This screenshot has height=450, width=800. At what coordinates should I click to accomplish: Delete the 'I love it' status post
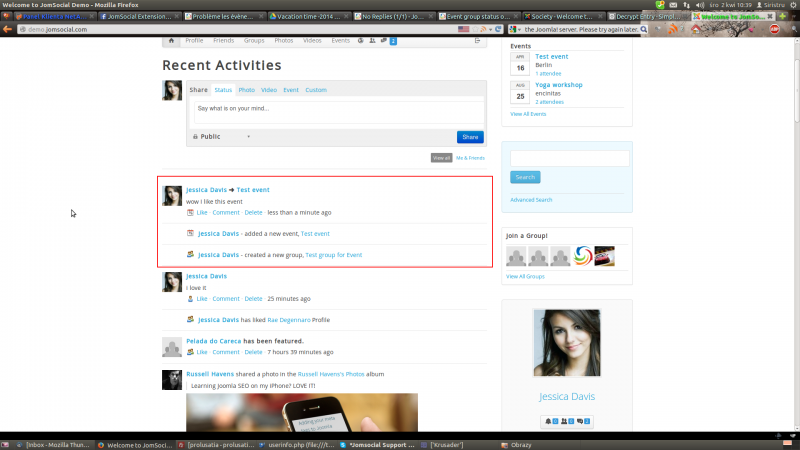pyautogui.click(x=253, y=298)
